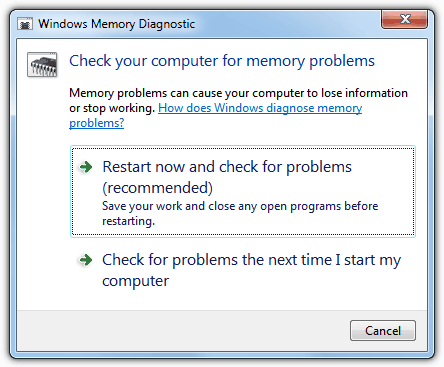Viewport: 444px width, 367px height.
Task: Click the Save your work and close programs note
Action: (x=240, y=213)
